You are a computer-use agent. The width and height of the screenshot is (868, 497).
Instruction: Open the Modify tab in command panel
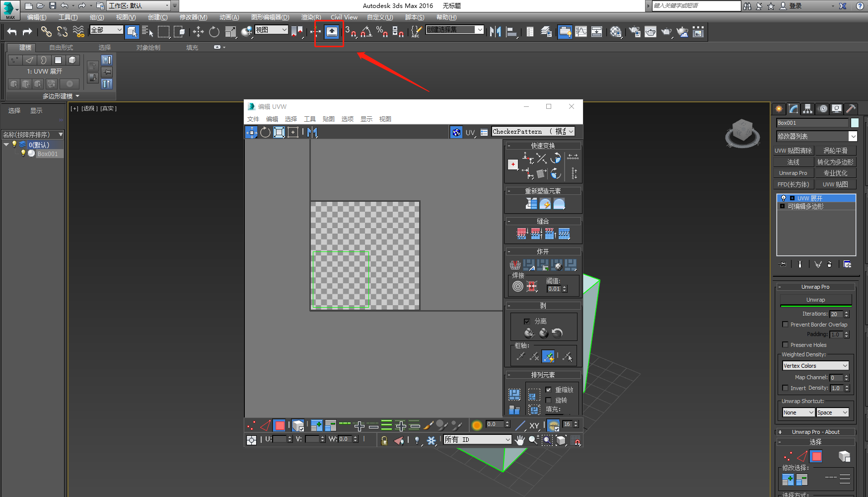pos(794,108)
